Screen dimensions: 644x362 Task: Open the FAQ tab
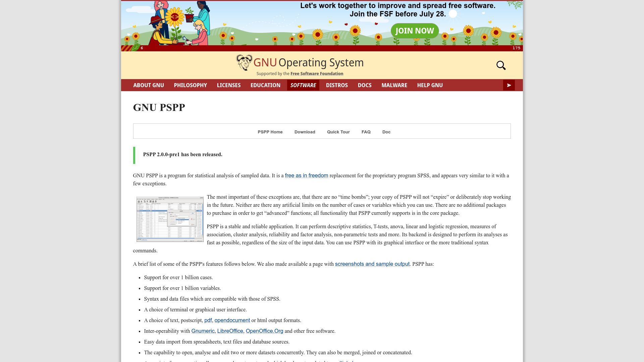tap(366, 132)
